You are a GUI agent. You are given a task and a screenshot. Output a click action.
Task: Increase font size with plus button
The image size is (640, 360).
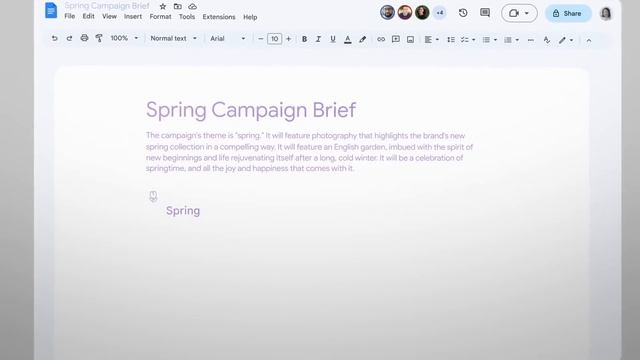pyautogui.click(x=289, y=39)
